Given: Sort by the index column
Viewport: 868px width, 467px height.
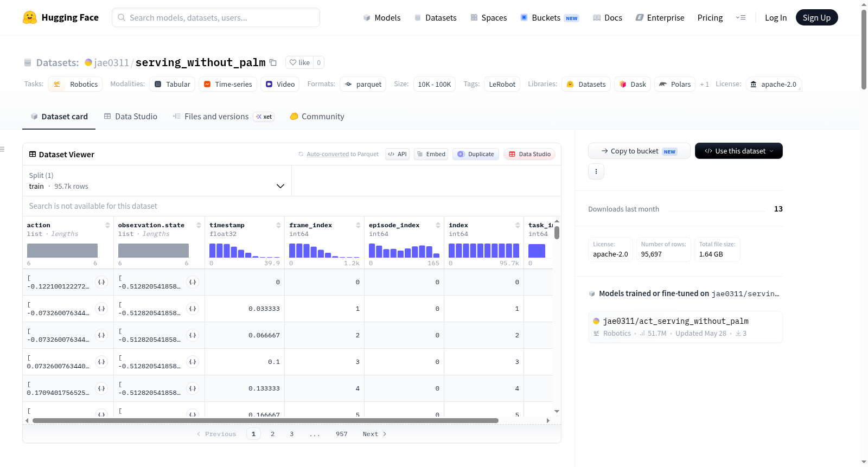Looking at the screenshot, I should pyautogui.click(x=518, y=225).
